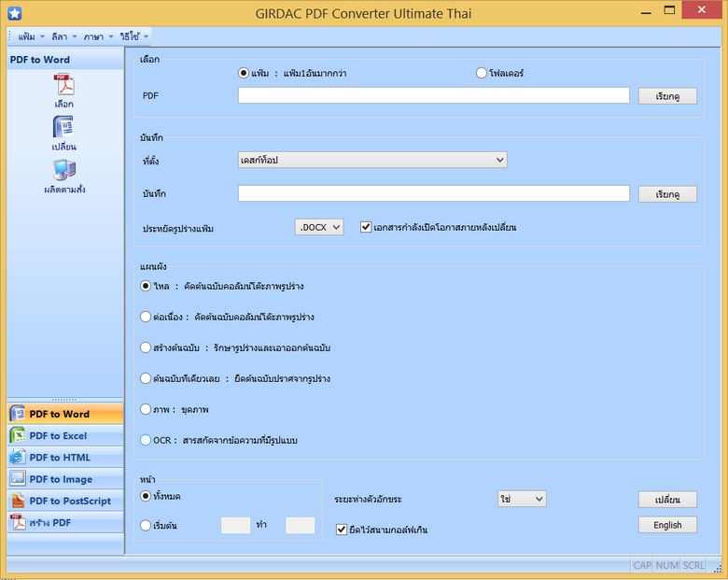Switch to PDF to HTML tab
This screenshot has height=580, width=728.
(65, 458)
